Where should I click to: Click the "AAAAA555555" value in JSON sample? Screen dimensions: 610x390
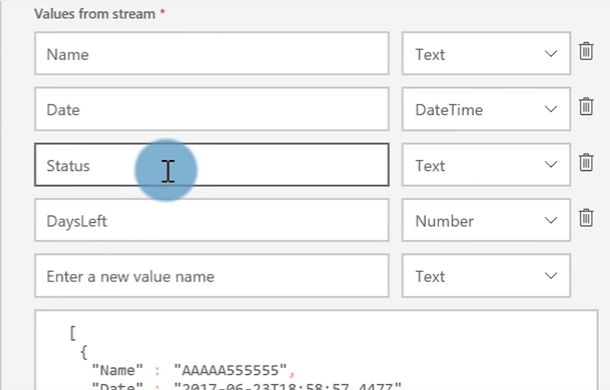pos(230,370)
